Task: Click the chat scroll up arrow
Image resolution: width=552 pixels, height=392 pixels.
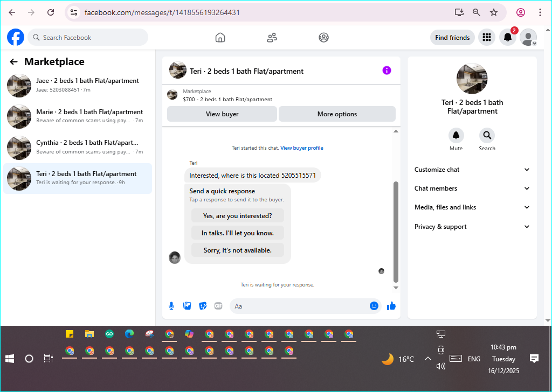Action: [396, 131]
